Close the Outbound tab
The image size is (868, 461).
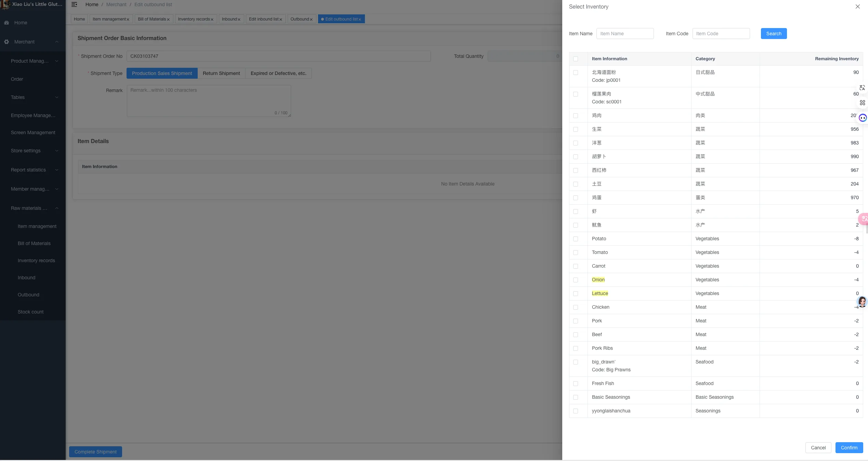(311, 20)
